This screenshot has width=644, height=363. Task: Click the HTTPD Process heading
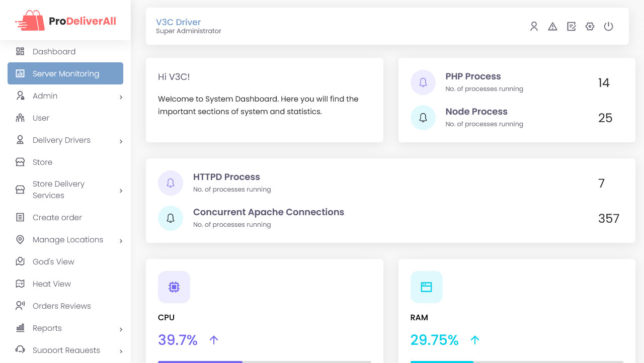click(226, 177)
